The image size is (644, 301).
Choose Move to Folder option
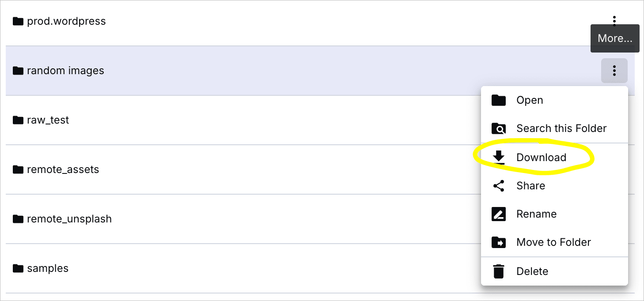pyautogui.click(x=553, y=242)
